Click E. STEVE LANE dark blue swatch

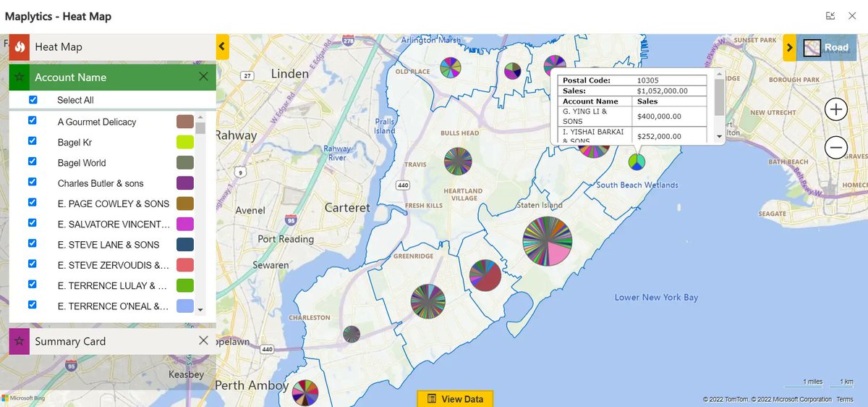coord(185,244)
